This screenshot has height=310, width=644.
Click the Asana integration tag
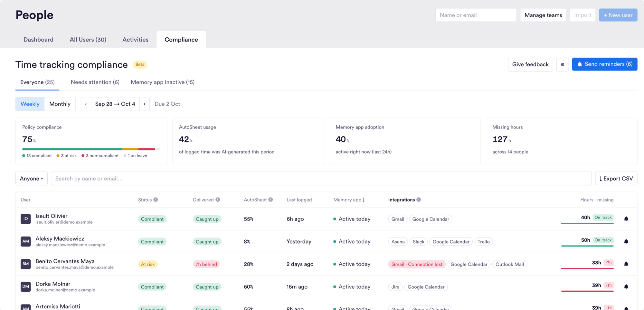[x=398, y=242]
